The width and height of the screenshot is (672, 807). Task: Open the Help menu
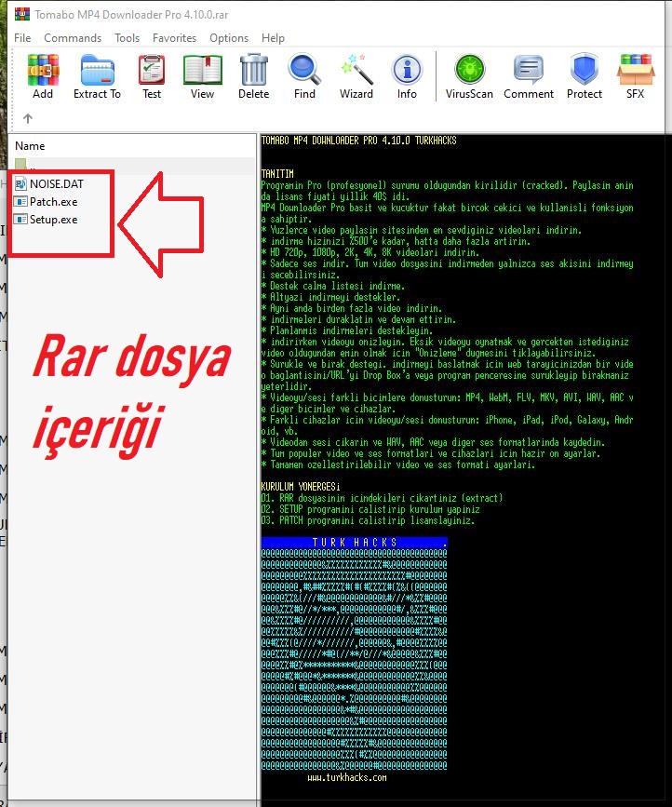(x=273, y=38)
